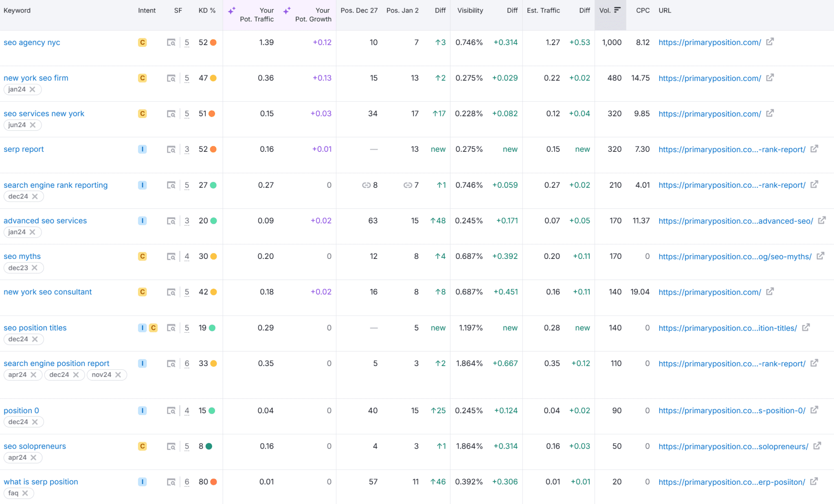The height and width of the screenshot is (504, 834).
Task: Sort table by the Keyword column header
Action: pyautogui.click(x=17, y=10)
